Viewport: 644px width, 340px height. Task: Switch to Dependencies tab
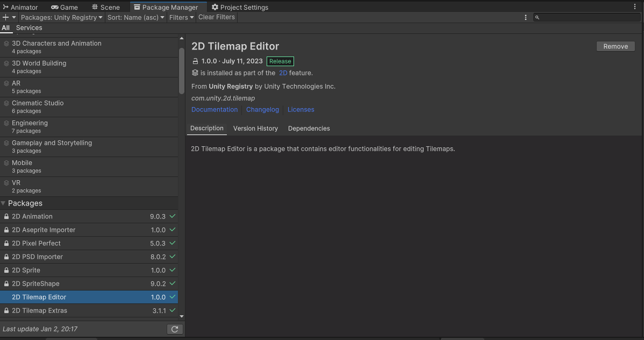click(309, 128)
